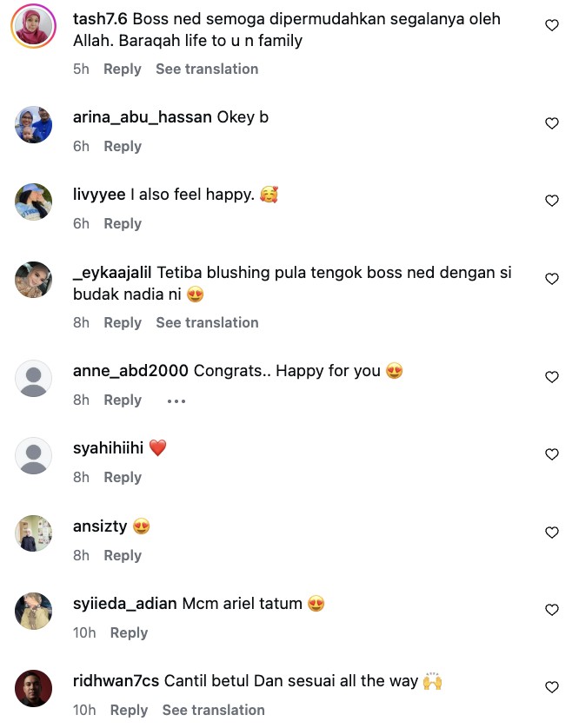Image resolution: width=572 pixels, height=728 pixels.
Task: Like _eykaajalil's comment via heart icon
Action: point(551,279)
